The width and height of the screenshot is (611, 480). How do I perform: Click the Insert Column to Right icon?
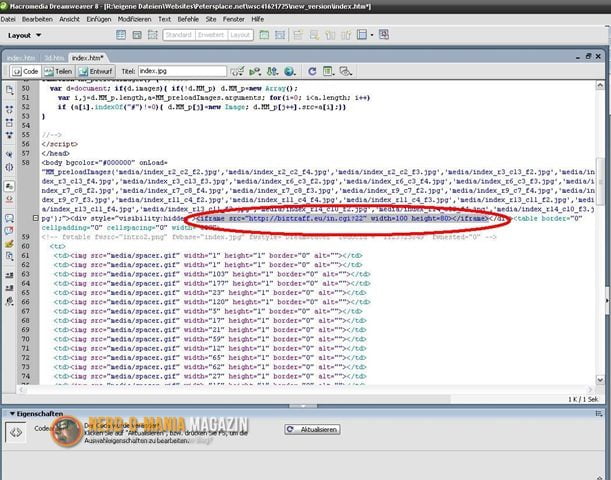pos(346,35)
